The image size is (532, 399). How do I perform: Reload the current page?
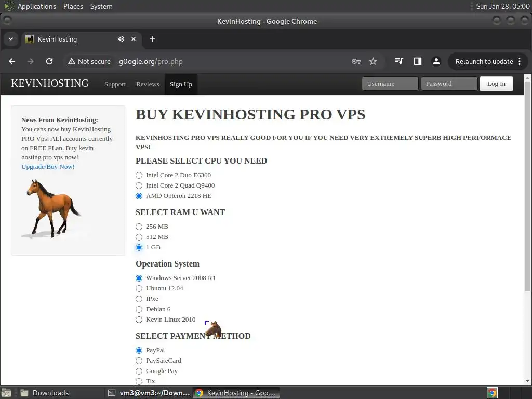[x=49, y=61]
